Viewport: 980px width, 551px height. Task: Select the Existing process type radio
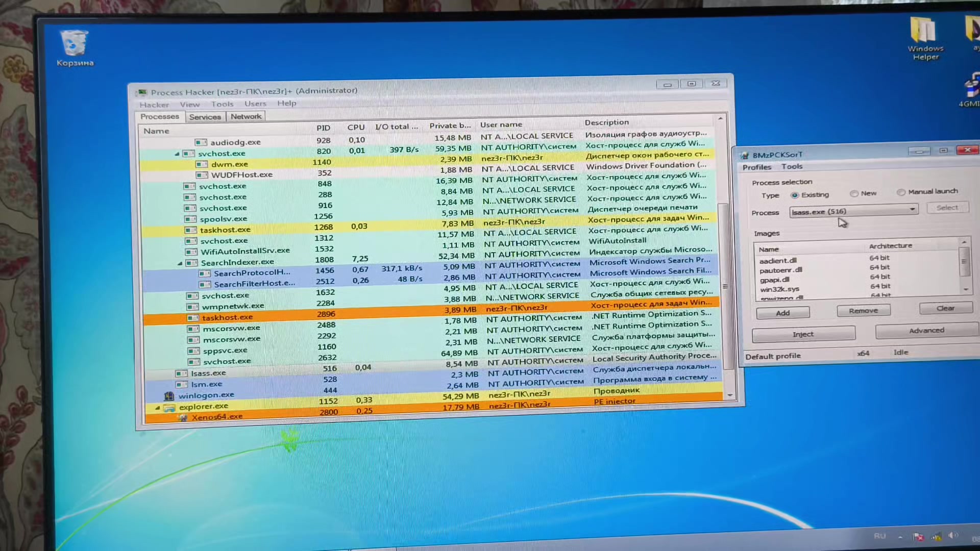pos(794,195)
